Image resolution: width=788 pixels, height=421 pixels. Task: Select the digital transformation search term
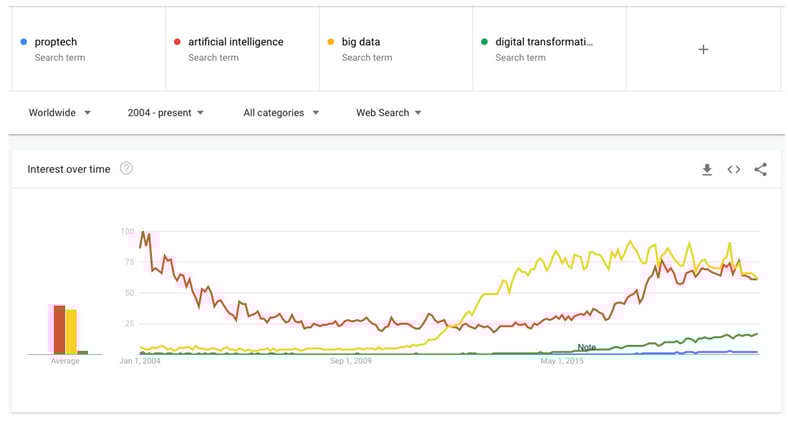click(549, 49)
